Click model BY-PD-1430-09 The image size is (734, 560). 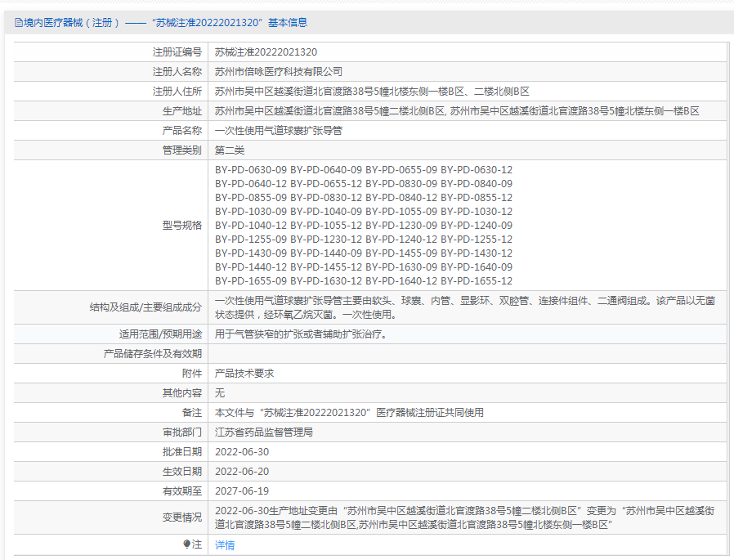[251, 253]
